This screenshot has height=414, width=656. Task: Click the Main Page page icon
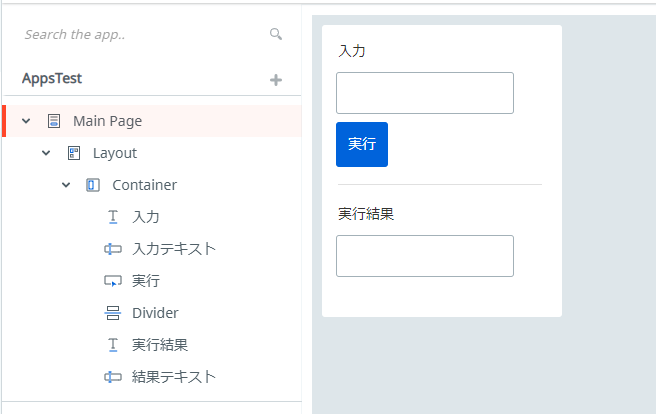tap(54, 121)
